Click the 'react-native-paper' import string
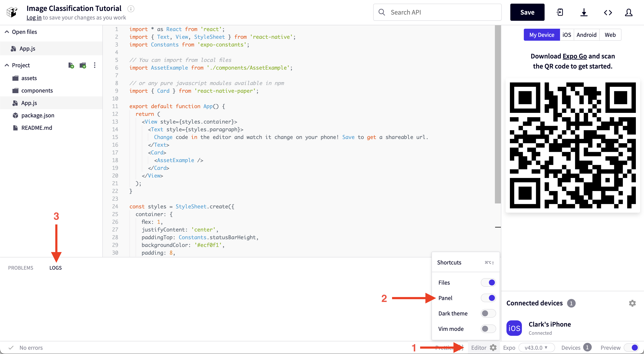Viewport: 644px width, 354px height. coord(225,91)
